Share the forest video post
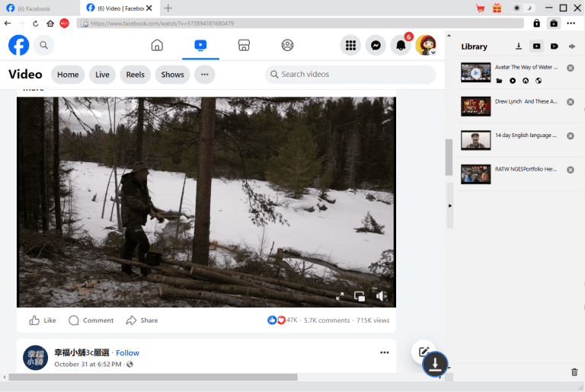The image size is (585, 392). coord(142,320)
